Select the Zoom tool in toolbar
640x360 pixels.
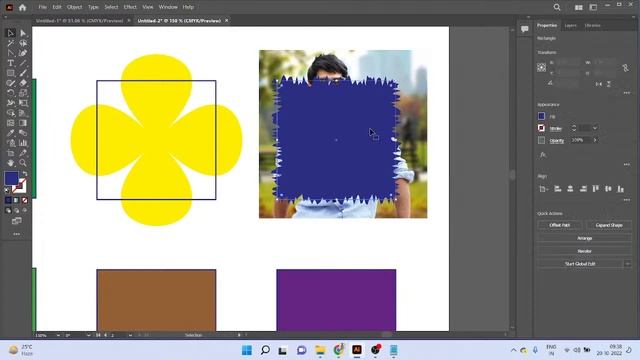pyautogui.click(x=23, y=163)
